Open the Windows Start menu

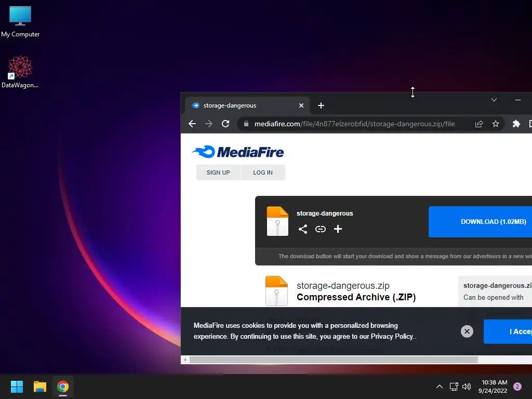[x=17, y=387]
